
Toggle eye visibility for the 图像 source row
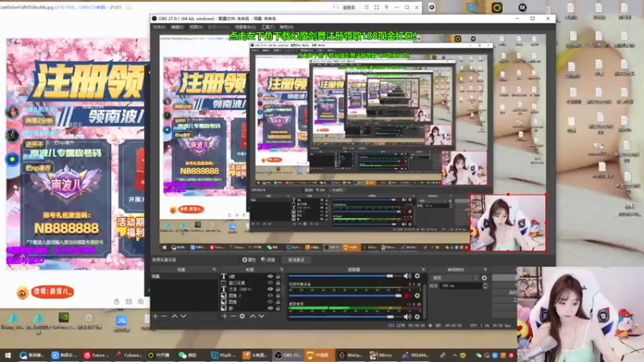270,302
